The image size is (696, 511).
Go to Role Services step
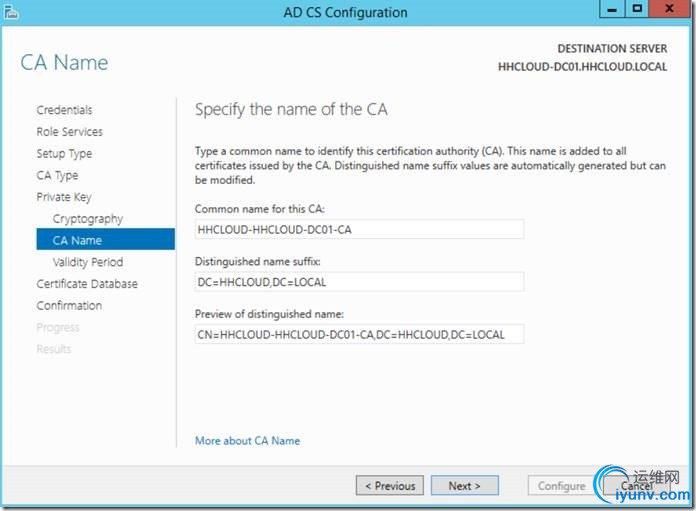pyautogui.click(x=69, y=132)
